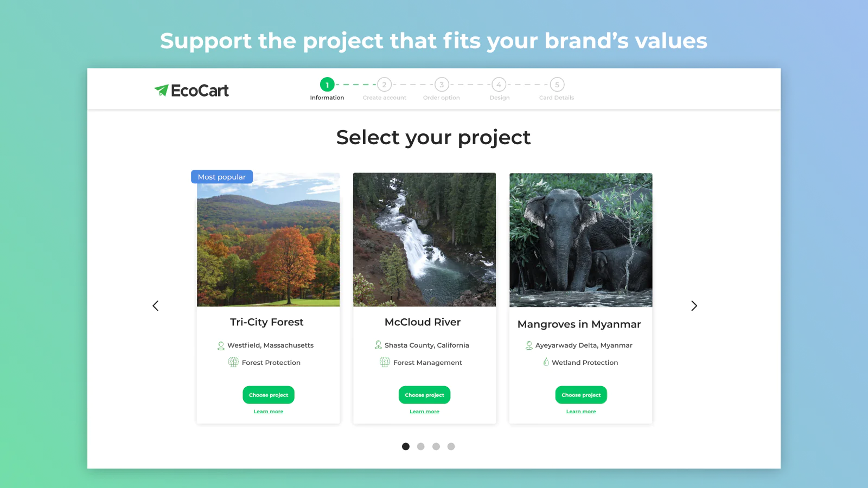The width and height of the screenshot is (868, 488).
Task: Choose the Tri-City Forest project
Action: pyautogui.click(x=269, y=395)
